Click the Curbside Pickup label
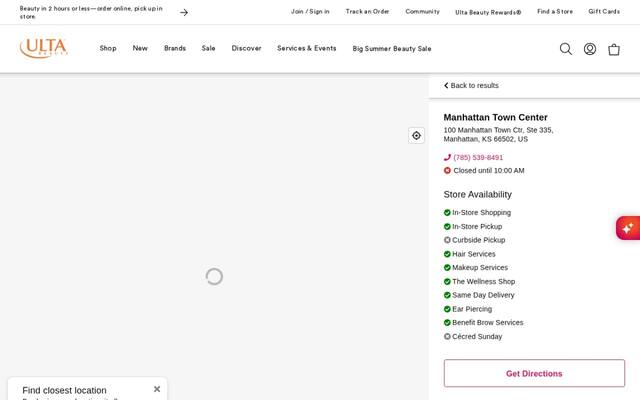The image size is (640, 400). click(x=479, y=240)
